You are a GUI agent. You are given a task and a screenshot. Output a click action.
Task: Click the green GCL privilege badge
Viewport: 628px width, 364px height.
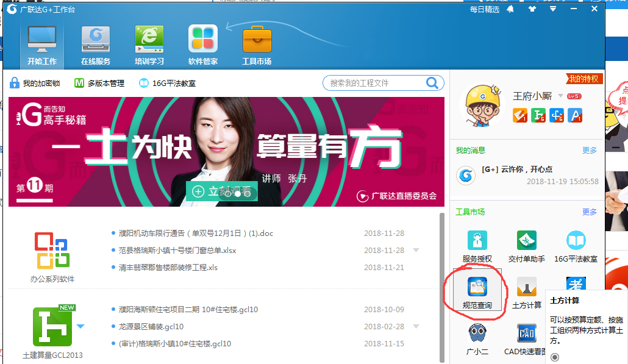coord(538,115)
